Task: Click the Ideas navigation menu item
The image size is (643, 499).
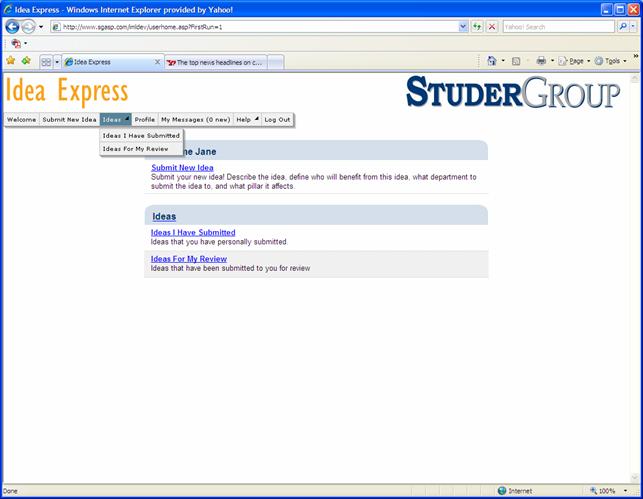Action: pos(116,119)
